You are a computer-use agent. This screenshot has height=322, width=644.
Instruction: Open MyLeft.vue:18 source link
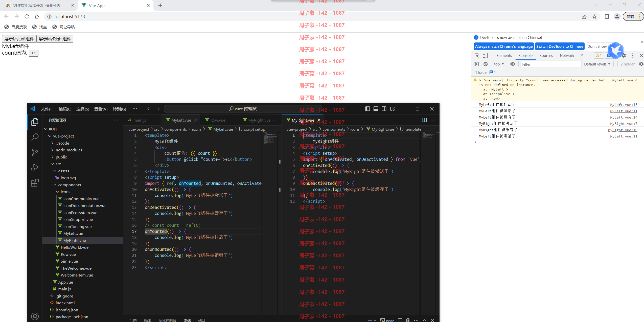624,105
